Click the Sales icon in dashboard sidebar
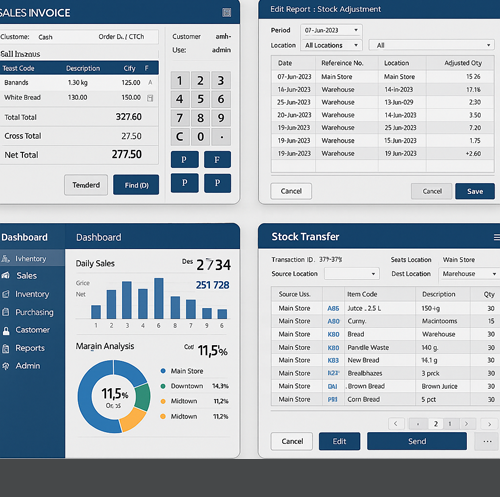 pos(6,275)
